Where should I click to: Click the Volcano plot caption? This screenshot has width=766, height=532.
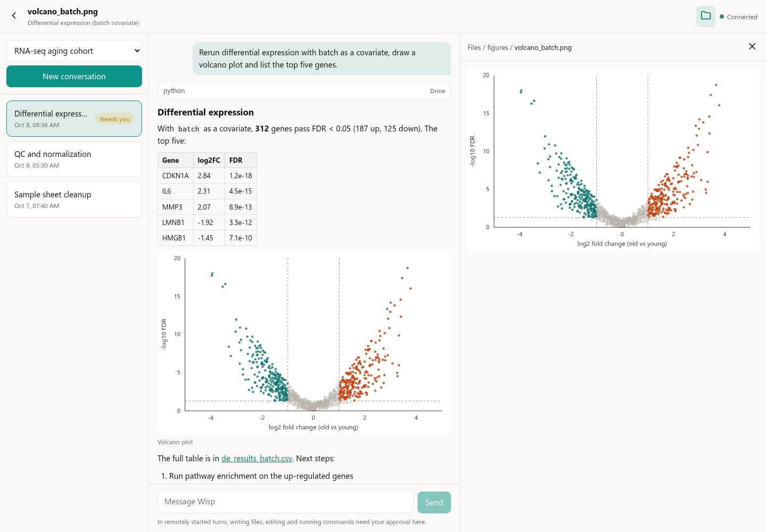[x=175, y=442]
